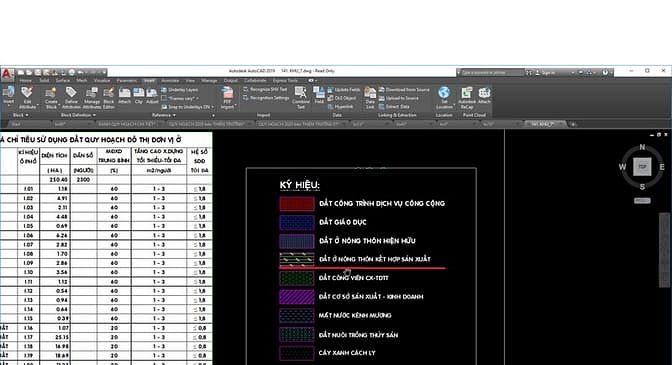Open Recognition Settings
Viewport: 672px width, 365px height.
point(266,98)
